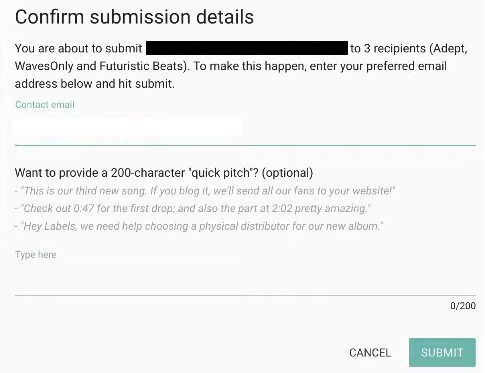Click the CANCEL button

370,353
